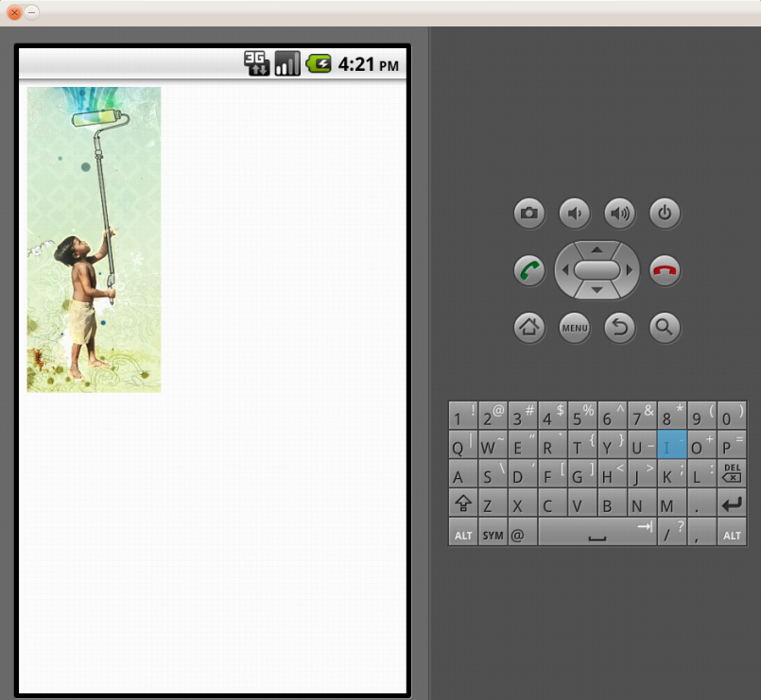Click the signal strength bars icon
The width and height of the screenshot is (761, 700).
(x=287, y=63)
